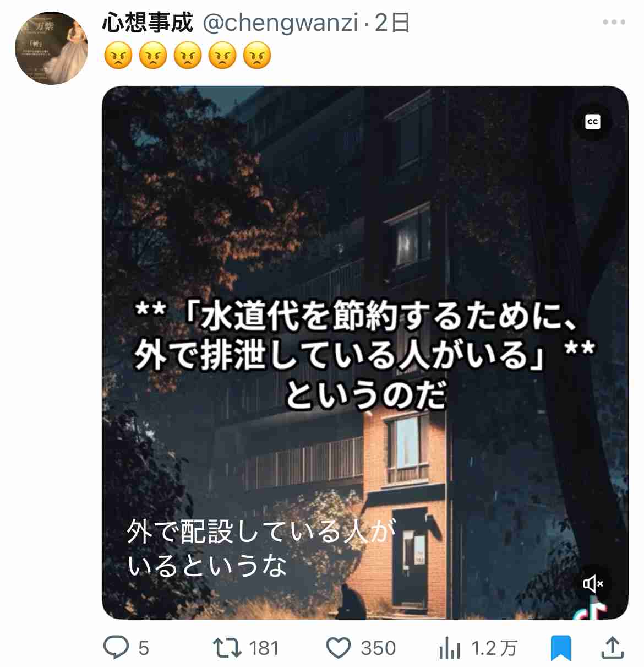This screenshot has width=644, height=667.
Task: View the 350 likes count
Action: pos(378,648)
